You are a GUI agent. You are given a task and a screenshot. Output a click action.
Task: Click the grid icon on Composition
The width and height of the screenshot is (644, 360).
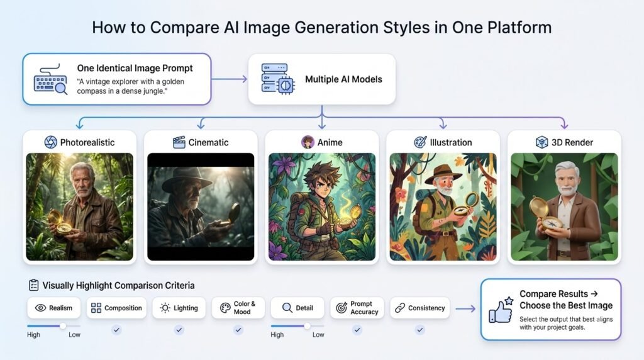(x=96, y=308)
